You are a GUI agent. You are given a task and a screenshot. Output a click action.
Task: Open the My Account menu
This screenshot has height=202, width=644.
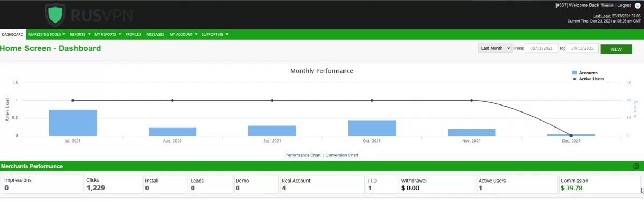(x=183, y=34)
